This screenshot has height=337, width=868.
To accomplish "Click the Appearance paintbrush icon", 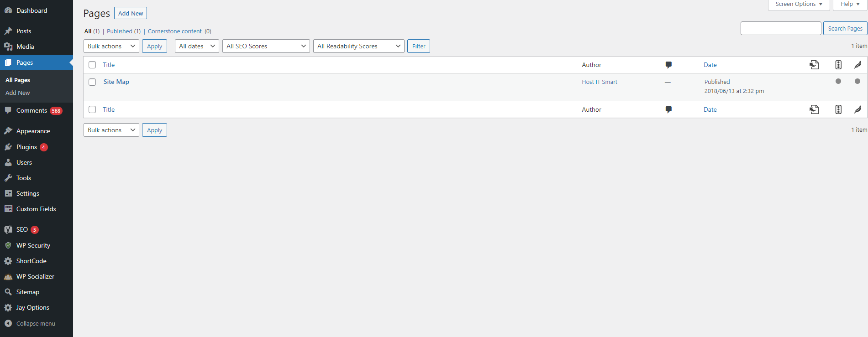I will (8, 131).
